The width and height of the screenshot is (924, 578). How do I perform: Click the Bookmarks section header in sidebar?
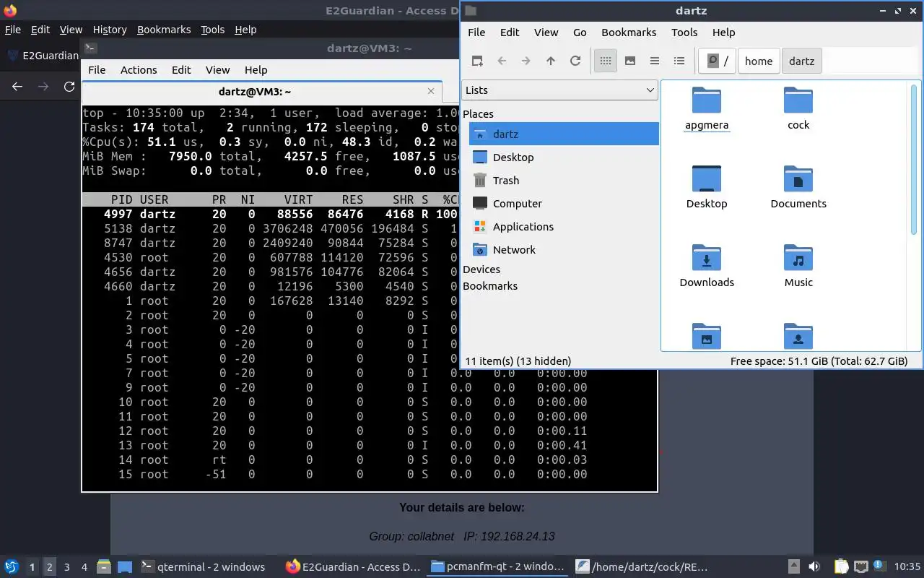click(490, 286)
